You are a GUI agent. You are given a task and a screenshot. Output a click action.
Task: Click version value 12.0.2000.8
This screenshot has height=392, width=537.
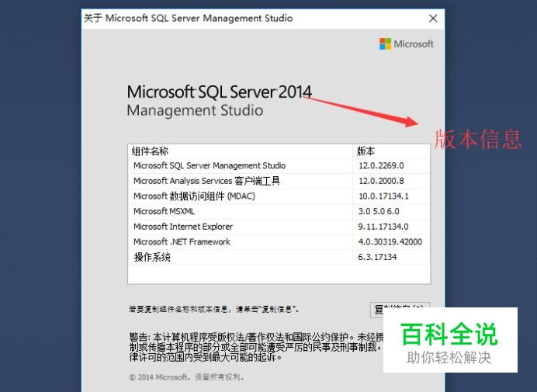pyautogui.click(x=381, y=181)
